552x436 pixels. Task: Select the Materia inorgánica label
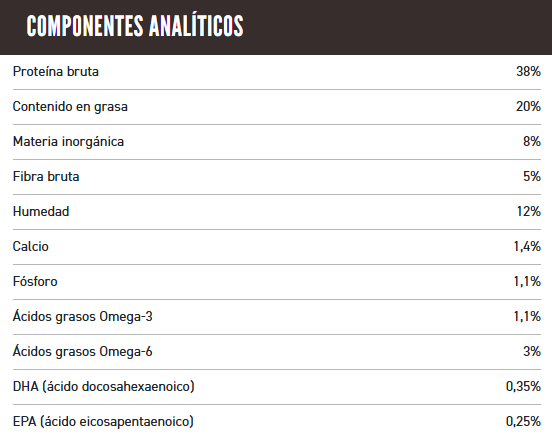click(68, 142)
